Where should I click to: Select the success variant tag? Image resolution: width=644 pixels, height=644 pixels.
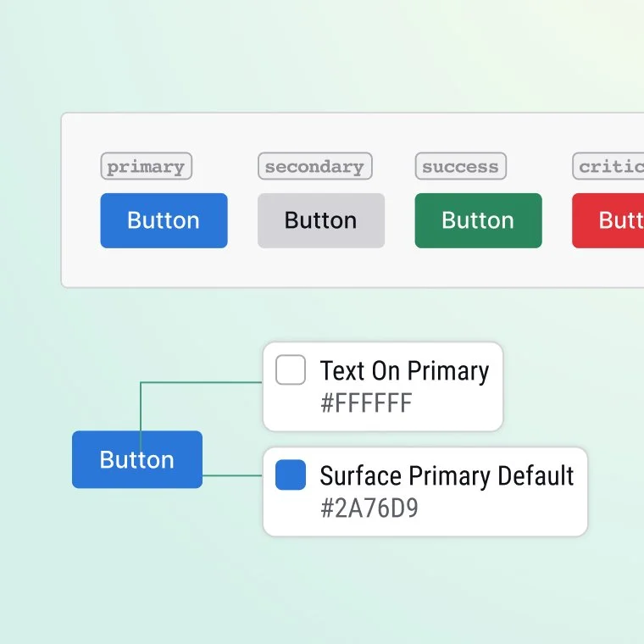click(461, 166)
